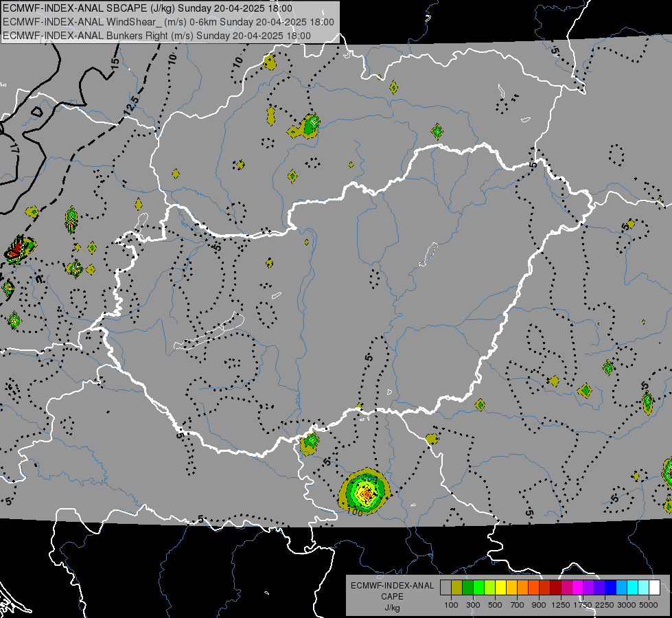Image resolution: width=672 pixels, height=618 pixels.
Task: Click the 1250 label in the legend
Action: click(561, 605)
